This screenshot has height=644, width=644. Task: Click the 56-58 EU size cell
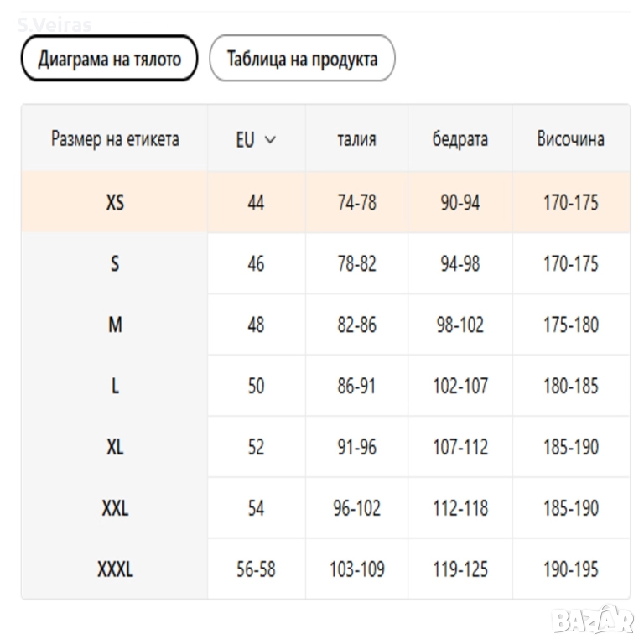(256, 569)
